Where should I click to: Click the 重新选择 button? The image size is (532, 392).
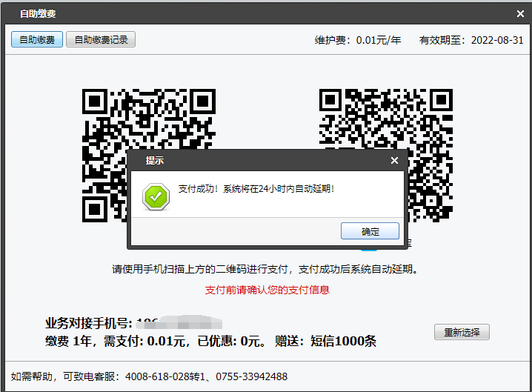click(462, 332)
